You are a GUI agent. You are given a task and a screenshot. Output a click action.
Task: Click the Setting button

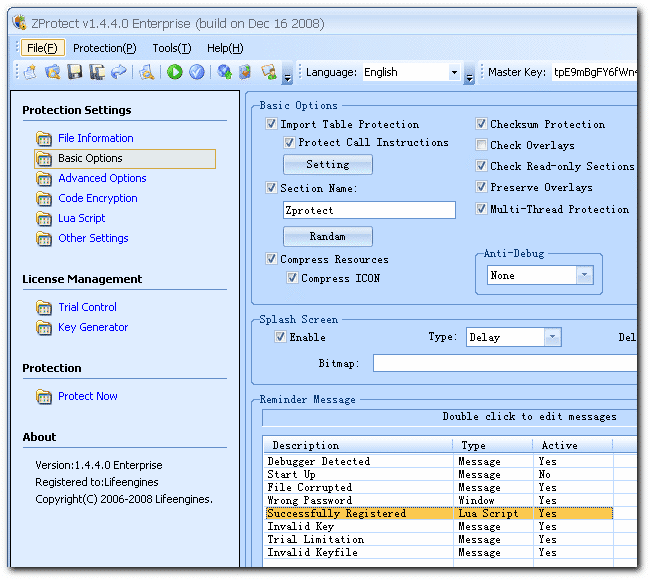click(x=327, y=165)
